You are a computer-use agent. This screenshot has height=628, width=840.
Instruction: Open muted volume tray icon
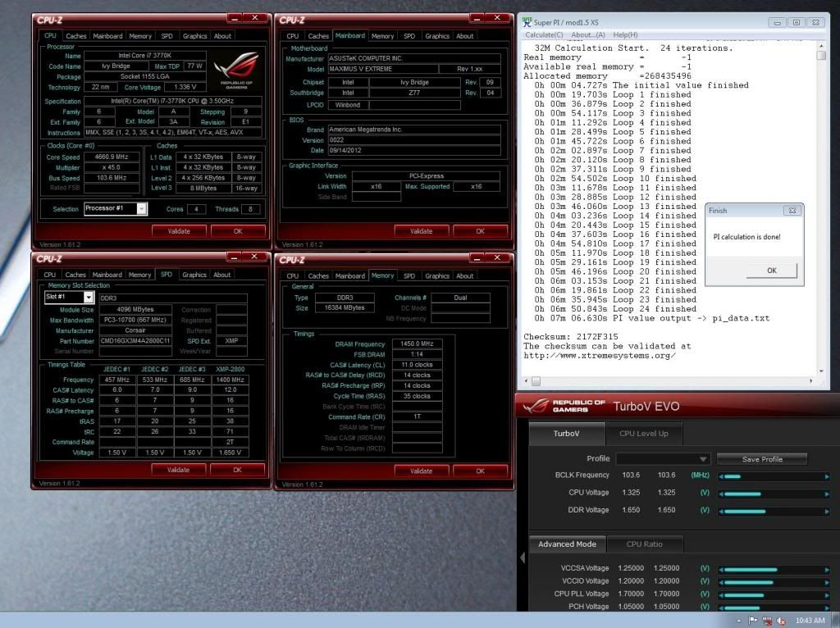click(781, 621)
